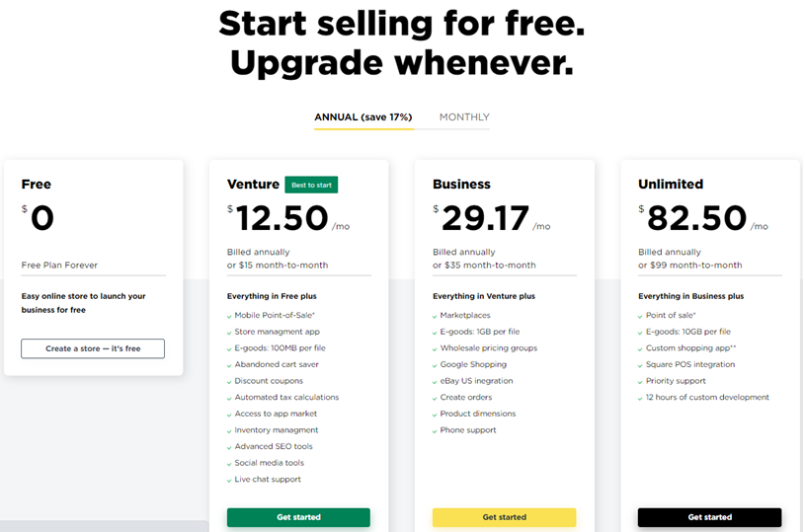Image resolution: width=805 pixels, height=532 pixels.
Task: Select the ANNUAL (save 17%) tab
Action: pos(362,117)
